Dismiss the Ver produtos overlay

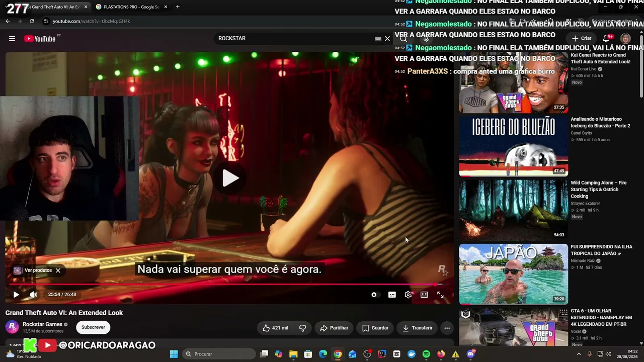tap(58, 270)
